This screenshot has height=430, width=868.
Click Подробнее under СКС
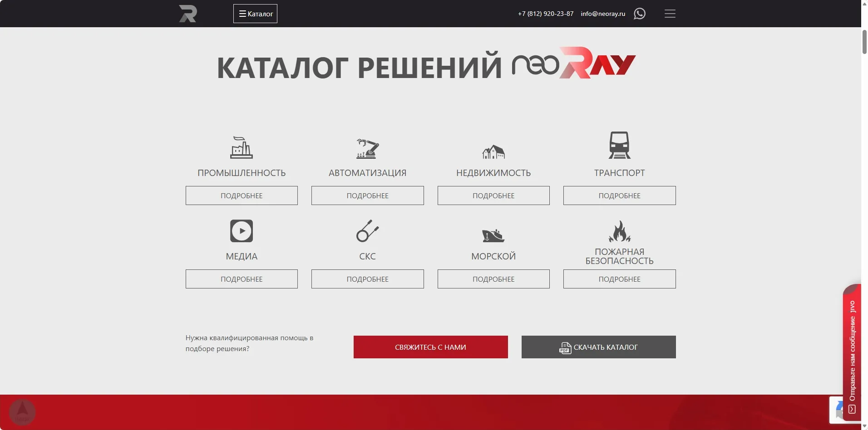(x=368, y=279)
